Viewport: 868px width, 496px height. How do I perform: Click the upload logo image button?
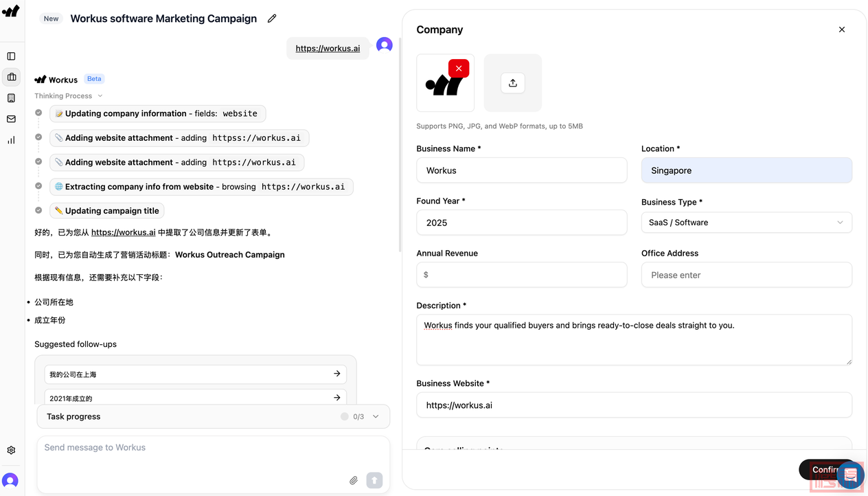click(x=512, y=83)
